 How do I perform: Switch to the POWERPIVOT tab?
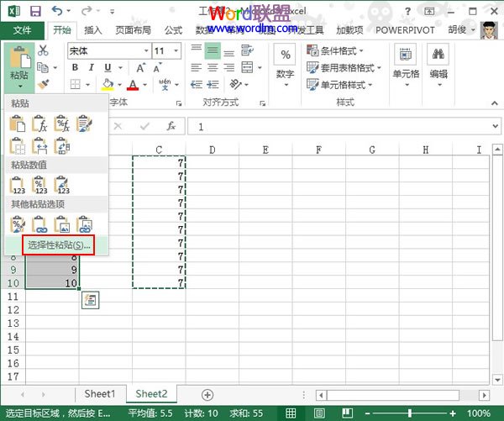(x=405, y=30)
